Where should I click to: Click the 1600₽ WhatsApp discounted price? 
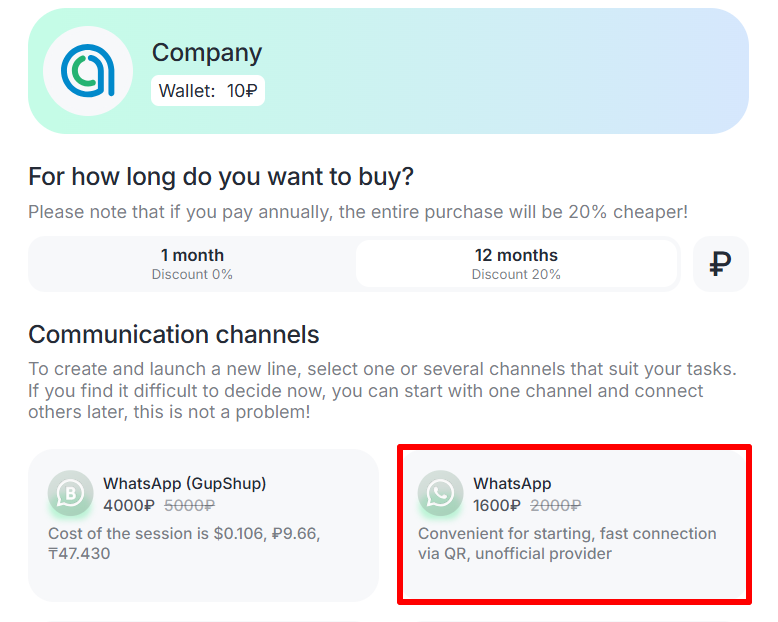[497, 506]
